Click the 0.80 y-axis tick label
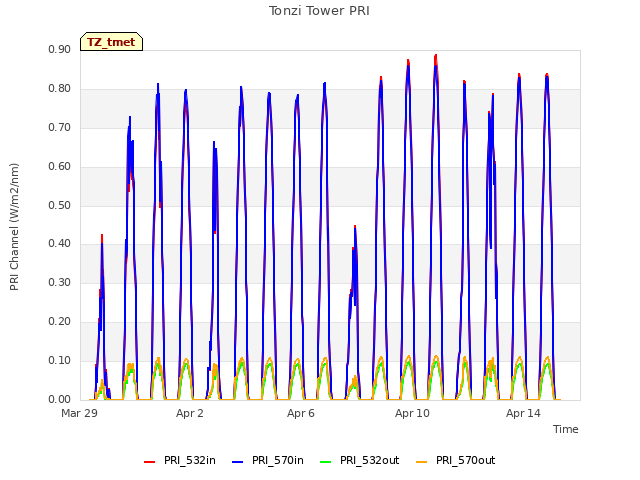 (60, 89)
